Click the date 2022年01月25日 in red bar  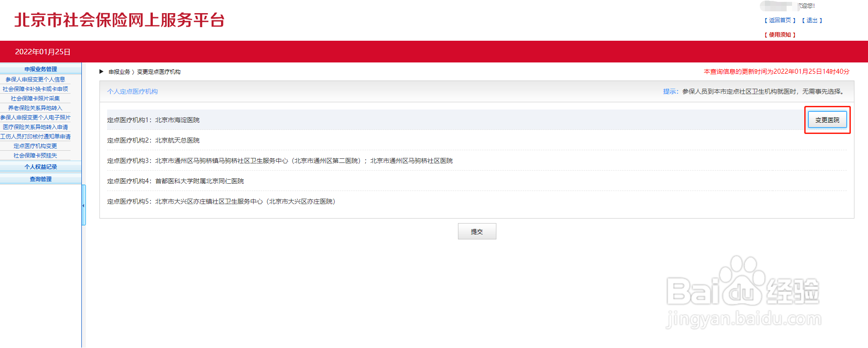[x=42, y=52]
